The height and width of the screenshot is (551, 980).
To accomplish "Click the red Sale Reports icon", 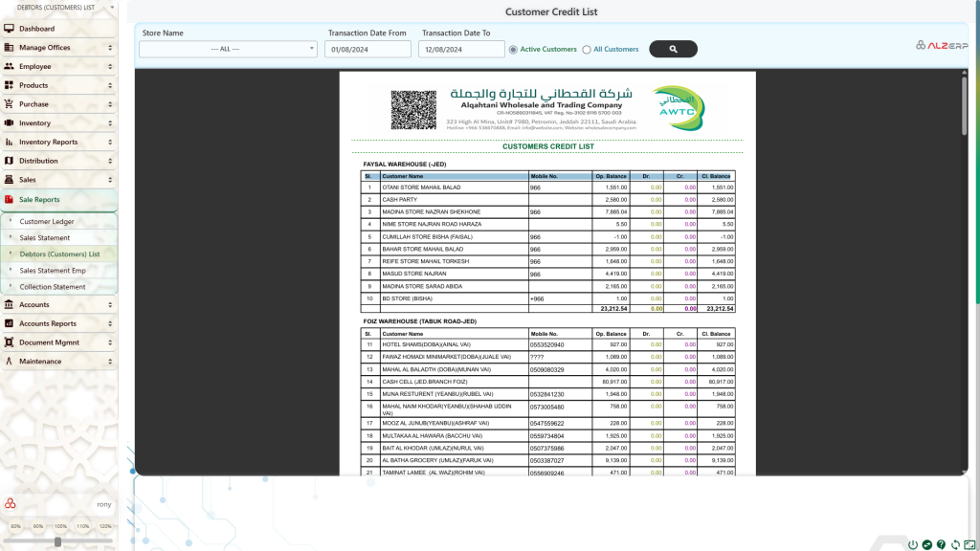I will pos(9,199).
